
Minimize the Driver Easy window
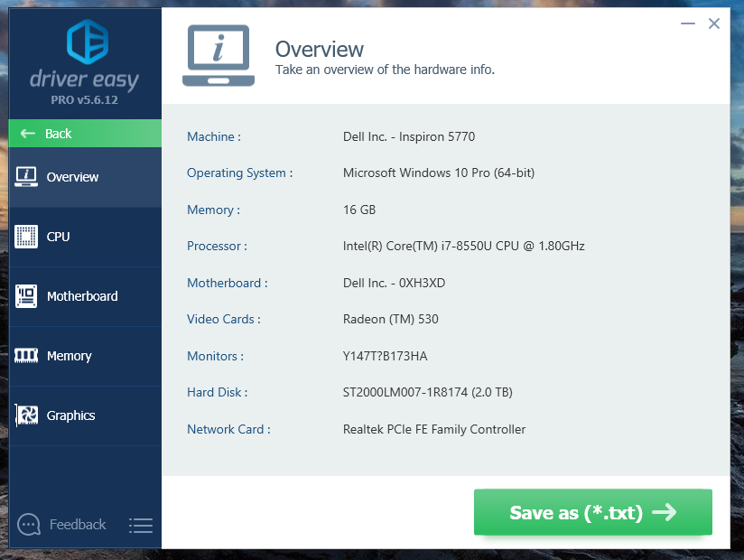tap(687, 23)
